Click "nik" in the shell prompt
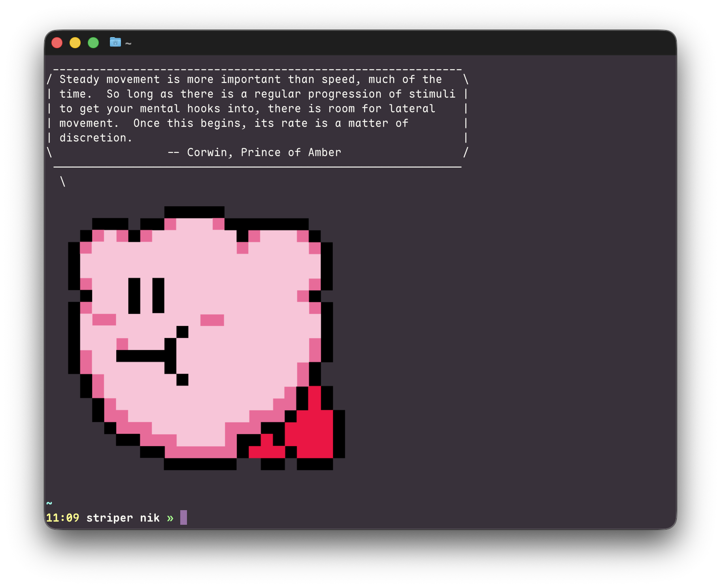721x588 pixels. pos(150,518)
